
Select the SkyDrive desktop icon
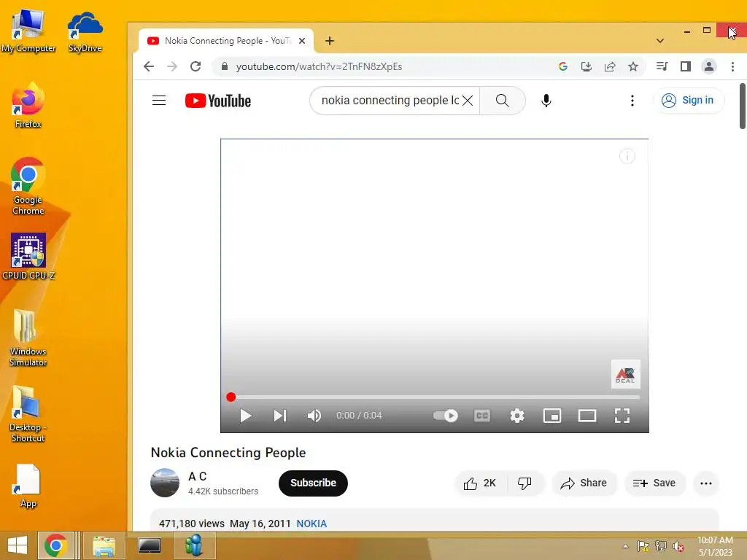pos(85,32)
